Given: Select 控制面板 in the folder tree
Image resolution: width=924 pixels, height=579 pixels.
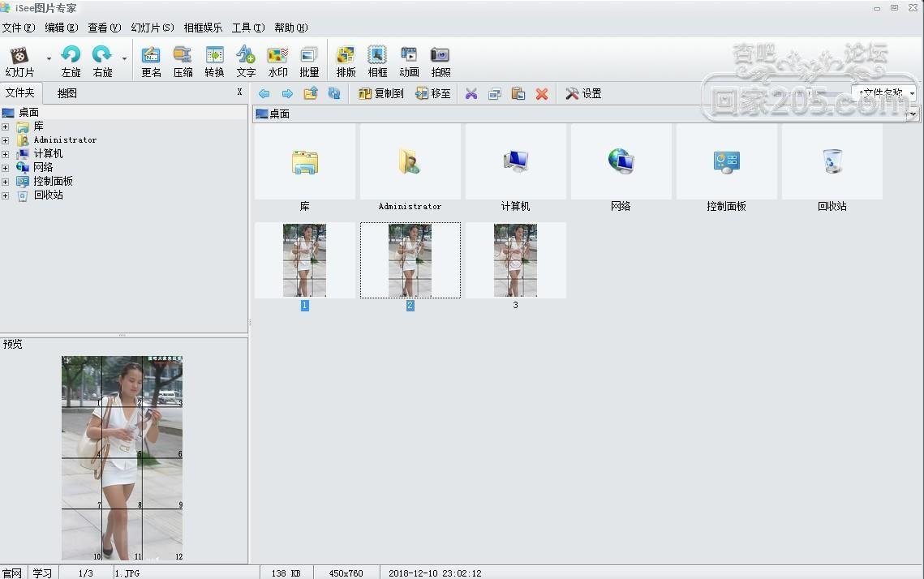Looking at the screenshot, I should click(x=53, y=182).
